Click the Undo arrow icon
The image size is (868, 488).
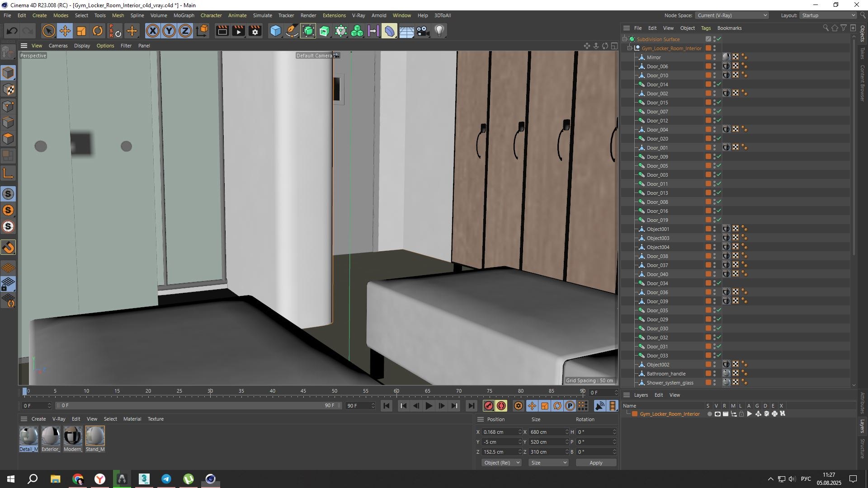pyautogui.click(x=12, y=31)
